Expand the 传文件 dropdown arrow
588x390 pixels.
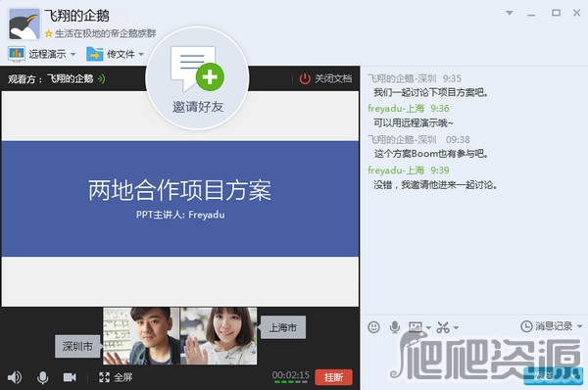tap(141, 54)
